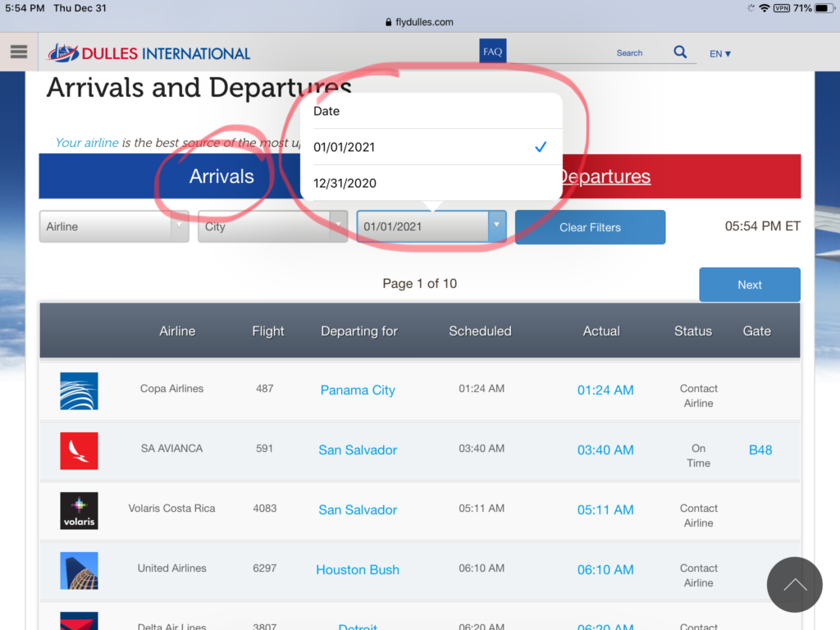Click the Airline column header
Image resolution: width=840 pixels, height=630 pixels.
177,331
